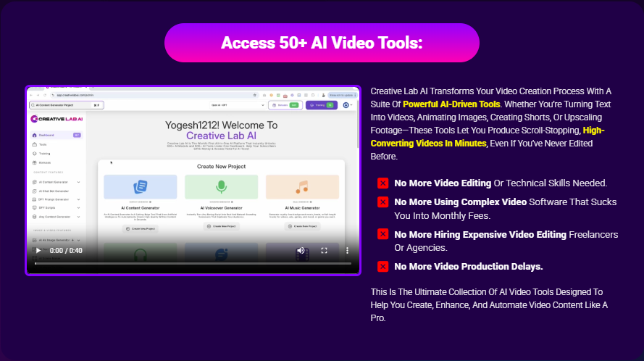Click the green microphone AI Voiceover Generator card

click(x=222, y=187)
